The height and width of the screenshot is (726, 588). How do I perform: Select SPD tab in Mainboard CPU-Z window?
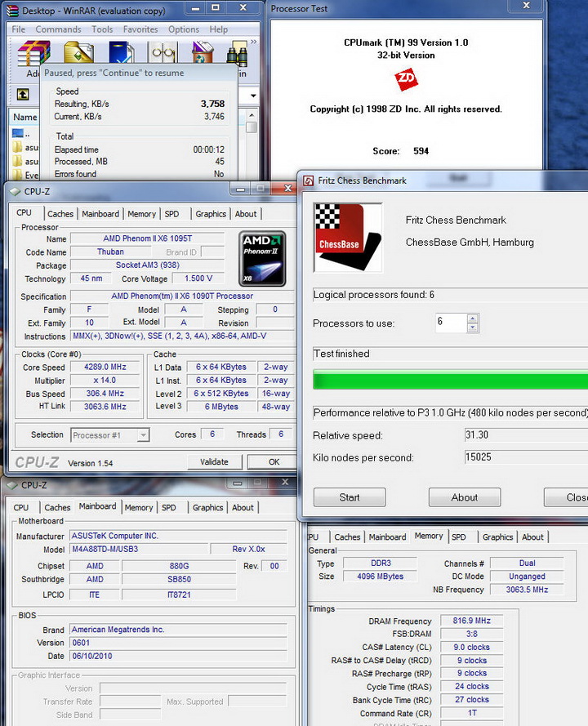coord(169,507)
